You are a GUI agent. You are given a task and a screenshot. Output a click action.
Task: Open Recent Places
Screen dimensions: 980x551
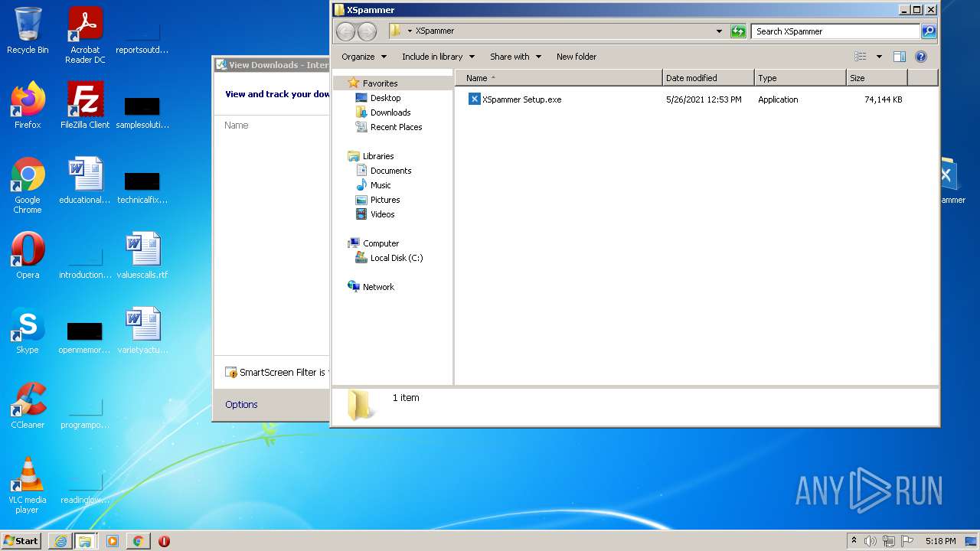pyautogui.click(x=396, y=127)
